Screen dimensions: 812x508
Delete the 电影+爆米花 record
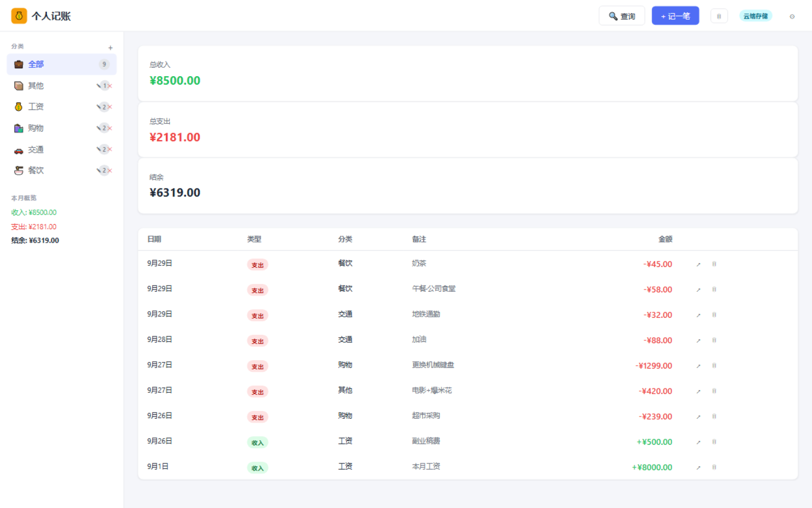point(714,391)
